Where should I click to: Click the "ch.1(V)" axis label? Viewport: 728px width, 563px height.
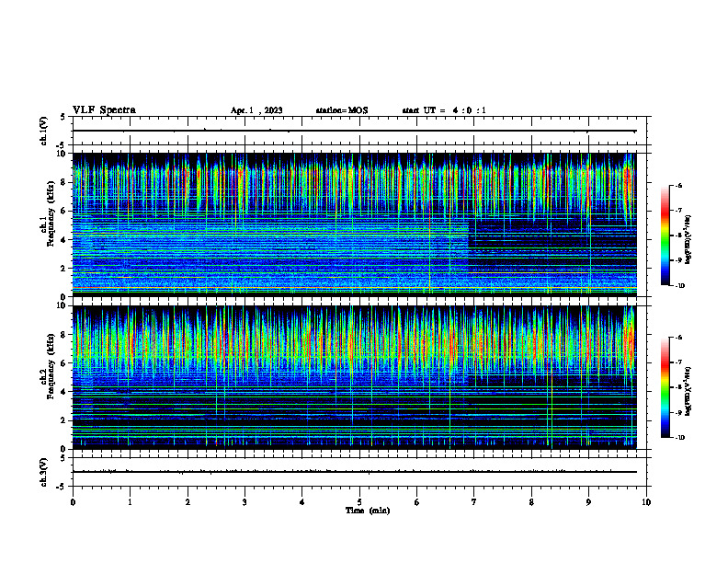point(43,131)
